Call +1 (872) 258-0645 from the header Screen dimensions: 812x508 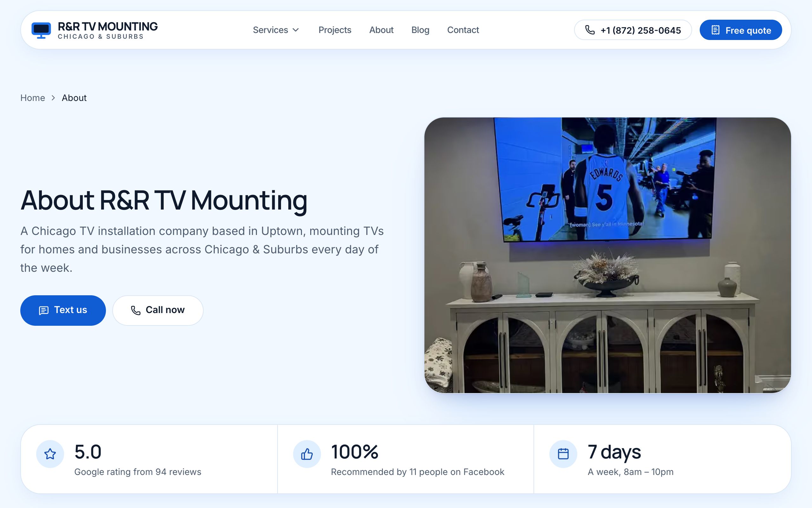(x=633, y=30)
